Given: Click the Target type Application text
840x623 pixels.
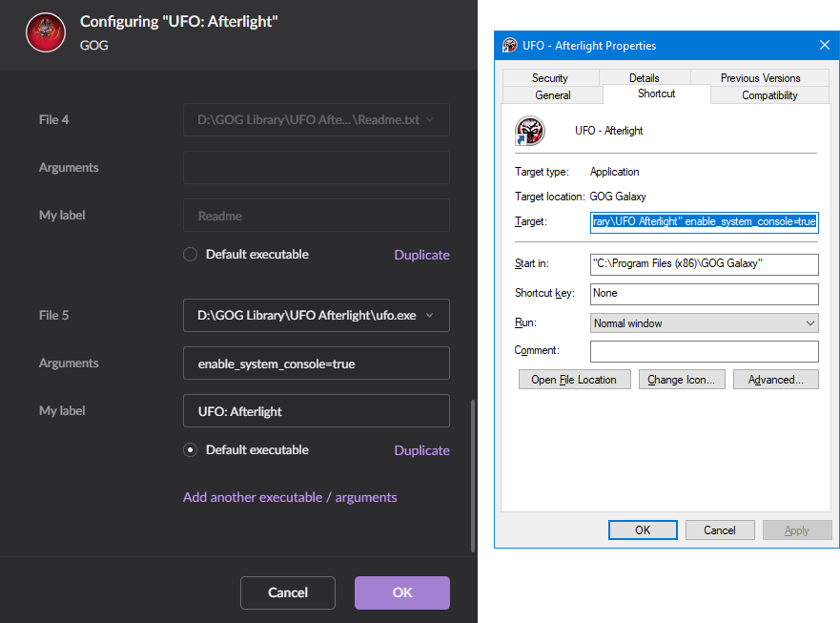Looking at the screenshot, I should point(614,172).
